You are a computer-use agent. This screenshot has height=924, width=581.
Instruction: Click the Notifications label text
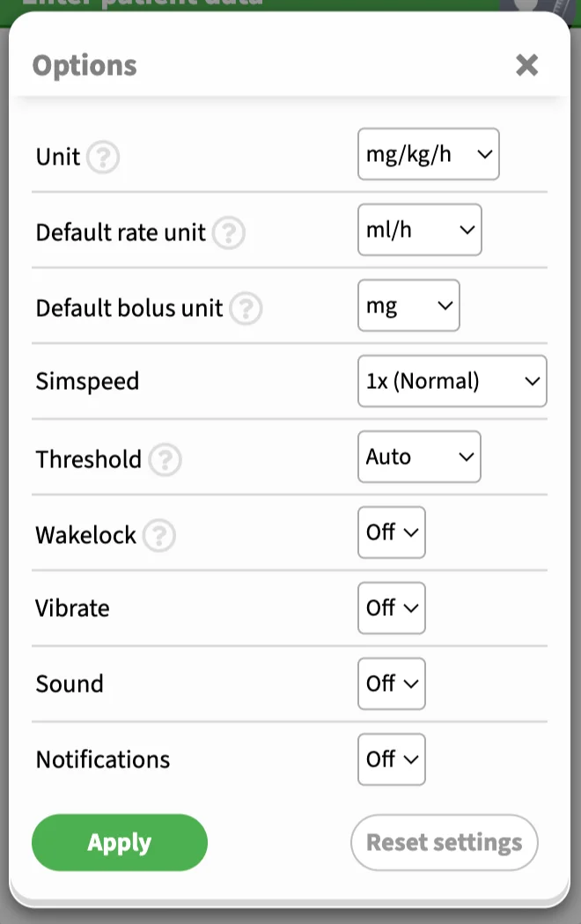[x=103, y=759]
